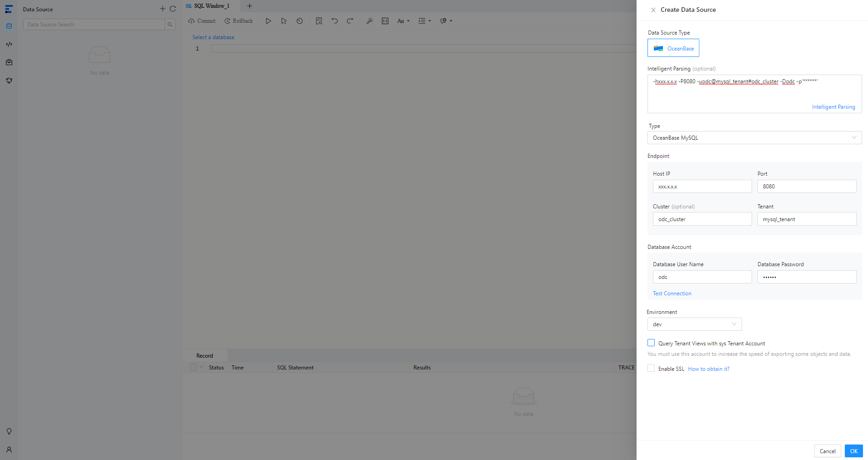
Task: Click the undo arrow icon
Action: tap(335, 21)
